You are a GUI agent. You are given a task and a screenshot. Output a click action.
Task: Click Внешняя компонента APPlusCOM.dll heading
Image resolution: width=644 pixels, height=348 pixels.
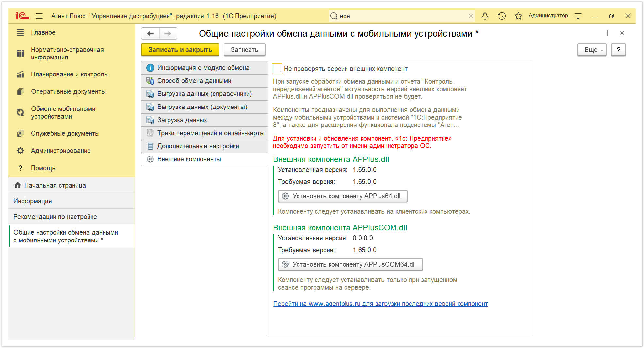[340, 228]
